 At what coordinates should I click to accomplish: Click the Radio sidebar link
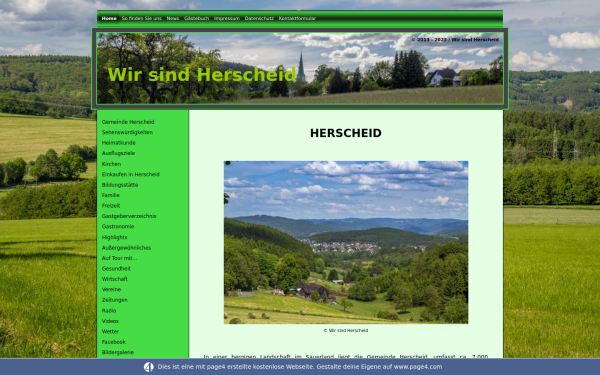coord(109,310)
